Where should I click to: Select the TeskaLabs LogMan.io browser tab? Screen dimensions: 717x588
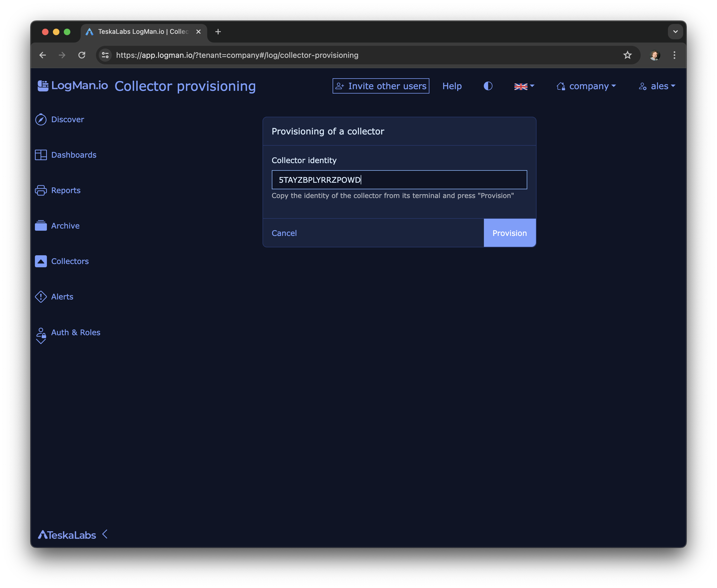(143, 32)
